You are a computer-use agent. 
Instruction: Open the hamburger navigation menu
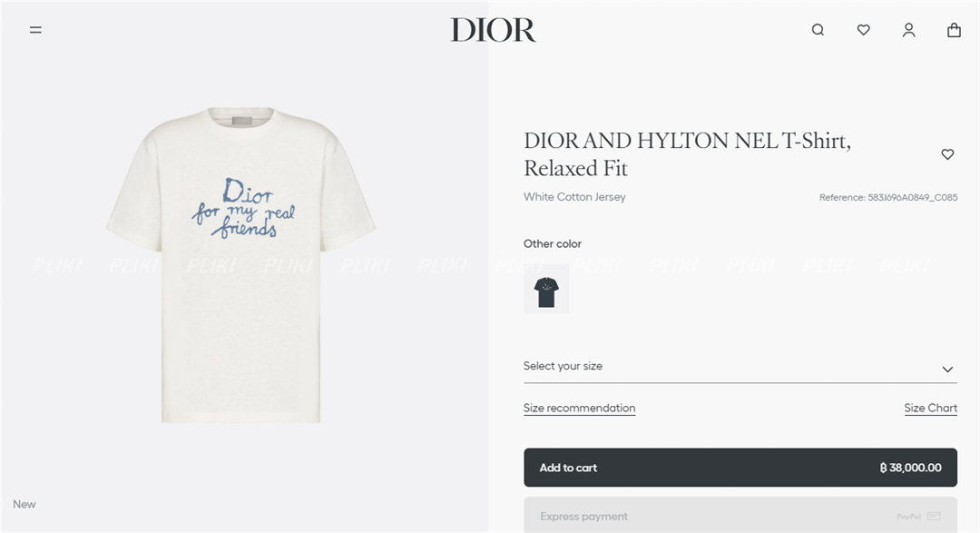35,29
